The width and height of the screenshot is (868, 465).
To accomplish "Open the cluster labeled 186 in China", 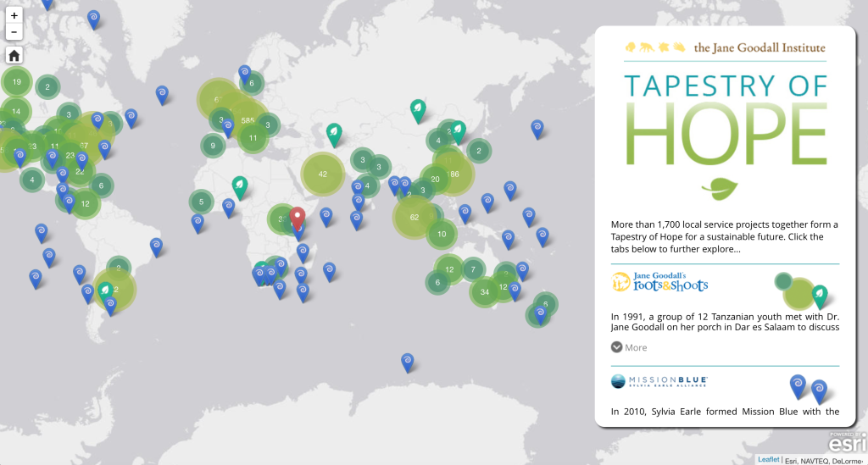I will [x=453, y=174].
